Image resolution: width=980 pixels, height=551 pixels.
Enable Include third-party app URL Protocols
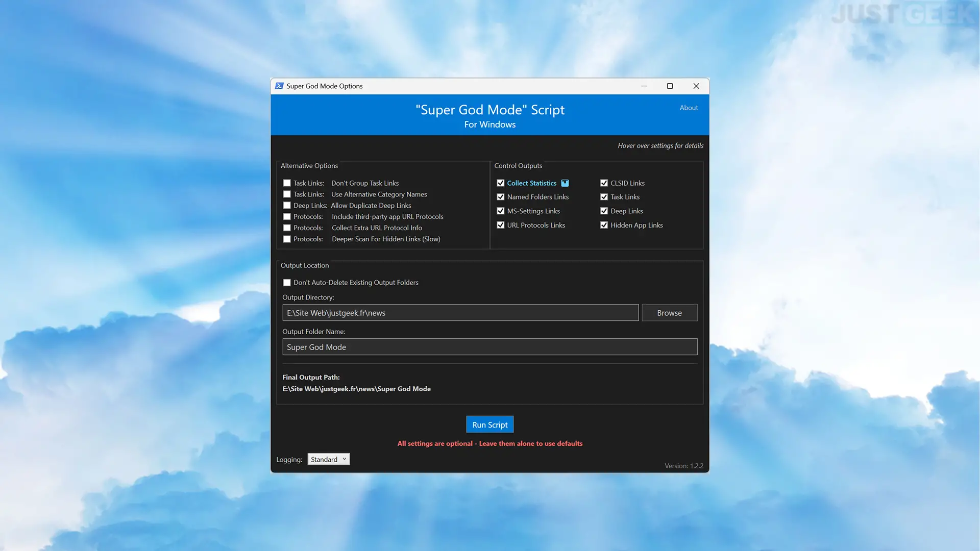(287, 217)
